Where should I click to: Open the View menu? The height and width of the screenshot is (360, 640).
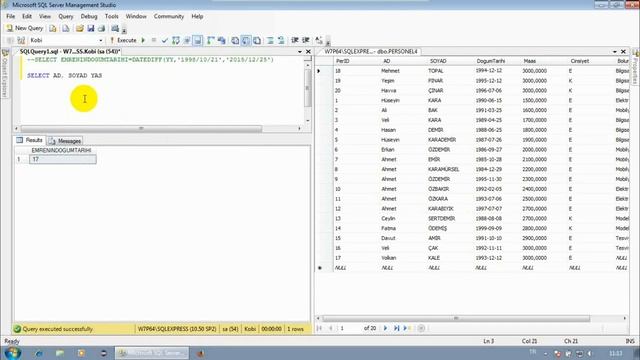click(45, 16)
